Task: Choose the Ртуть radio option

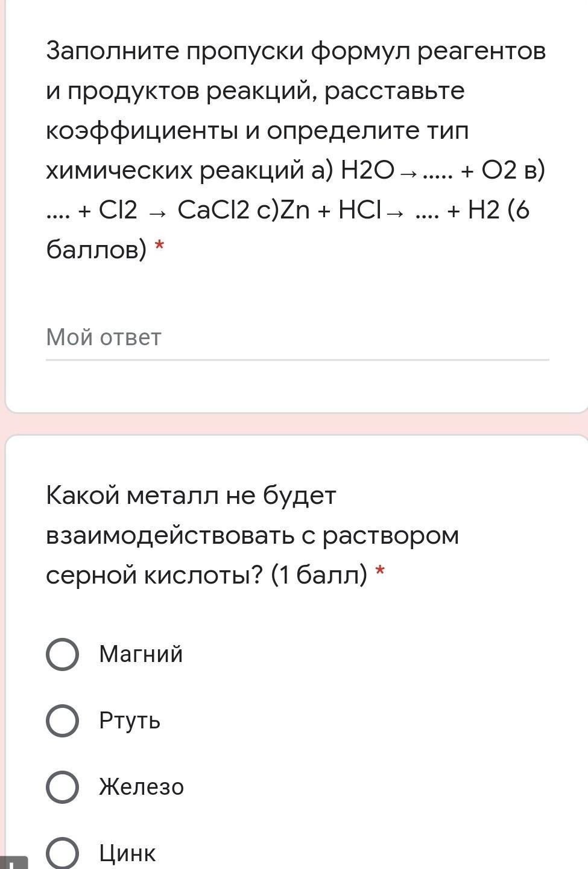Action: 62,721
